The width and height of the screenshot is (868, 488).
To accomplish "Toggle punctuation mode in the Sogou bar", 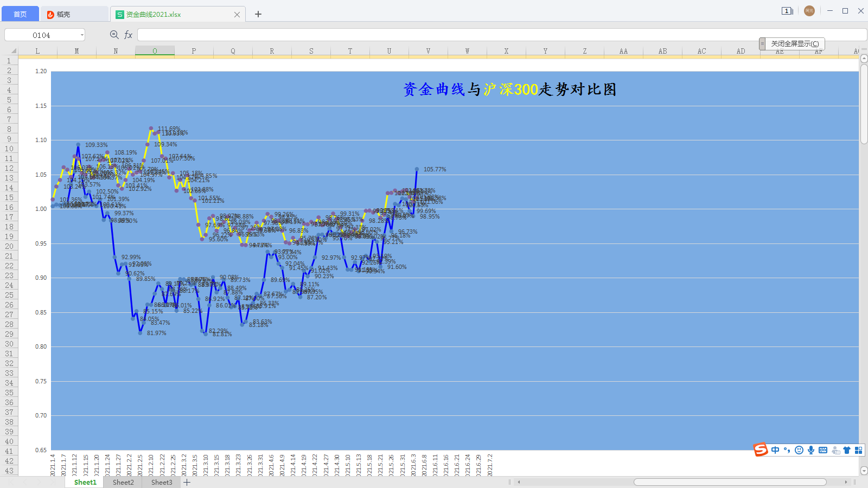I will tap(786, 450).
